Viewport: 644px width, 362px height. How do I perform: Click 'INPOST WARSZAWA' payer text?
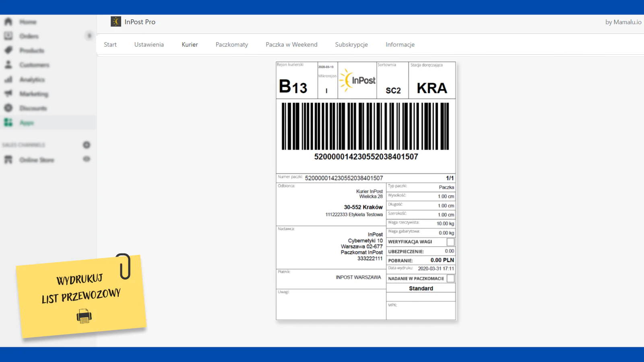(358, 277)
